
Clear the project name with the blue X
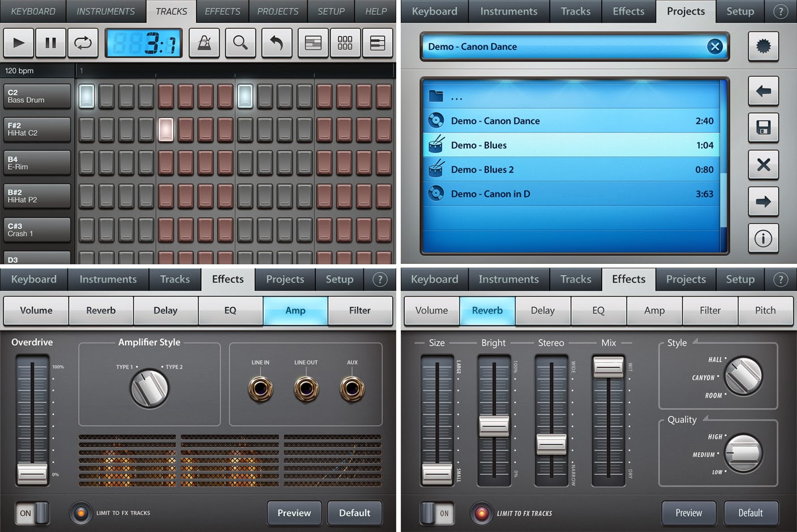[x=715, y=46]
